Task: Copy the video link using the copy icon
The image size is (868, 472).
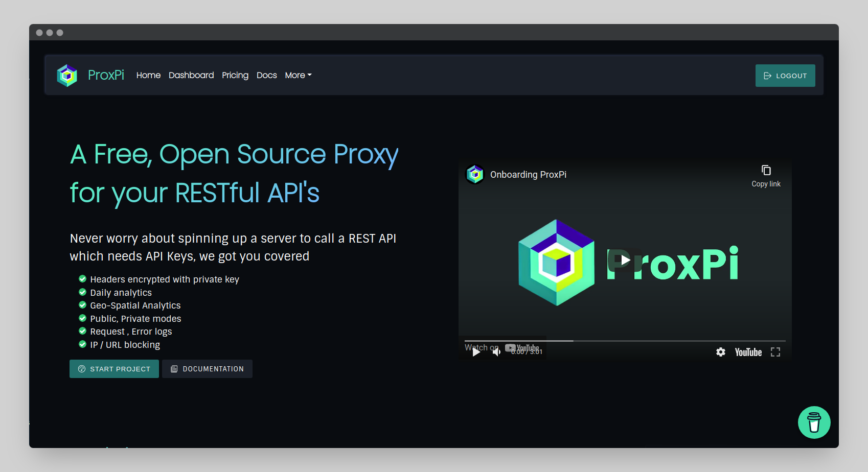Action: click(x=765, y=170)
